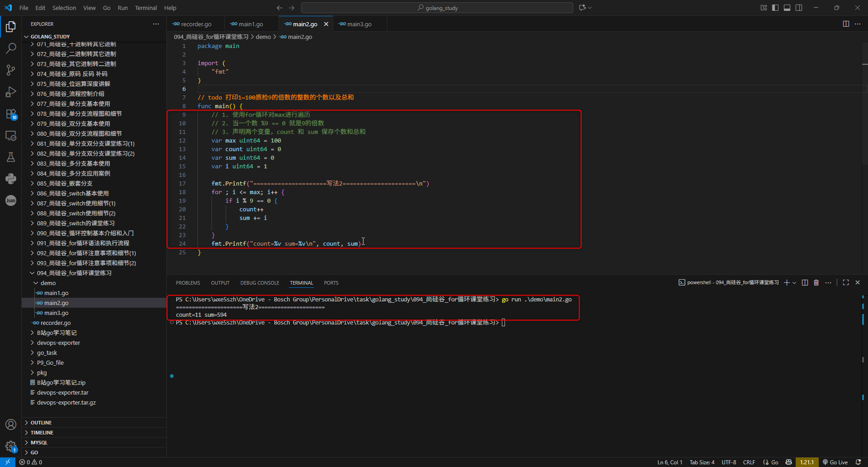Open the Python view in activity bar
This screenshot has width=868, height=467.
point(11,179)
